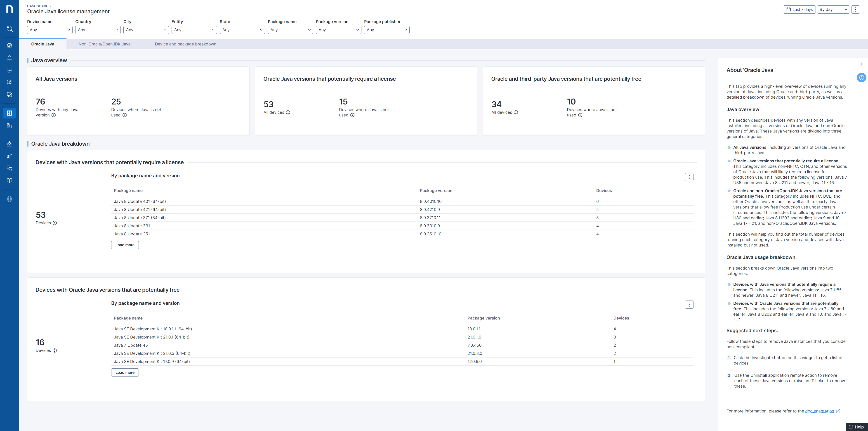Open three-dot menu of potentially free table
The image size is (868, 431).
(689, 305)
